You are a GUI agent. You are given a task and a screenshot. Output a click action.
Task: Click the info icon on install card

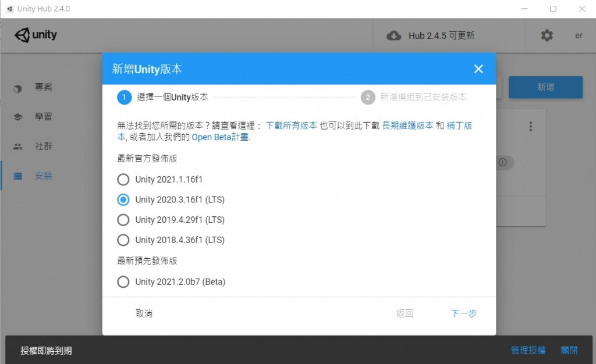(502, 162)
